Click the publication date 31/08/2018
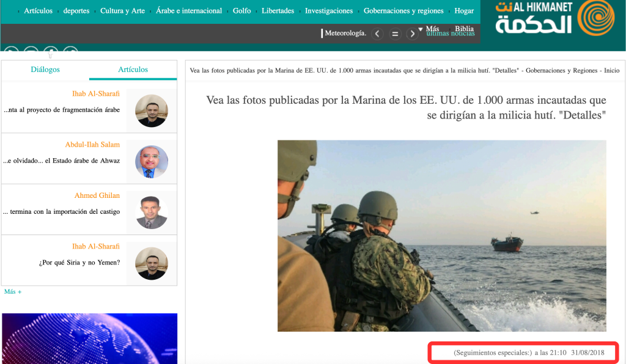 click(587, 353)
